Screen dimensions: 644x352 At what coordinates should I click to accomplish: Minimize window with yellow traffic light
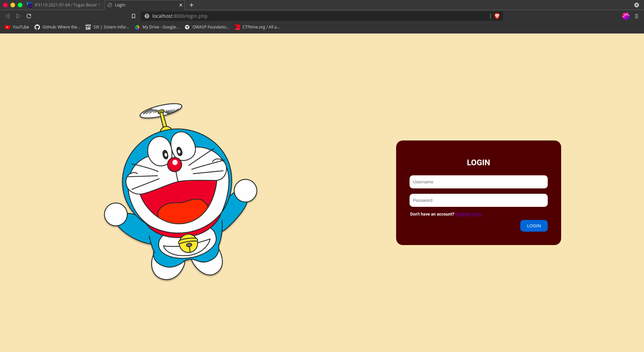click(13, 5)
